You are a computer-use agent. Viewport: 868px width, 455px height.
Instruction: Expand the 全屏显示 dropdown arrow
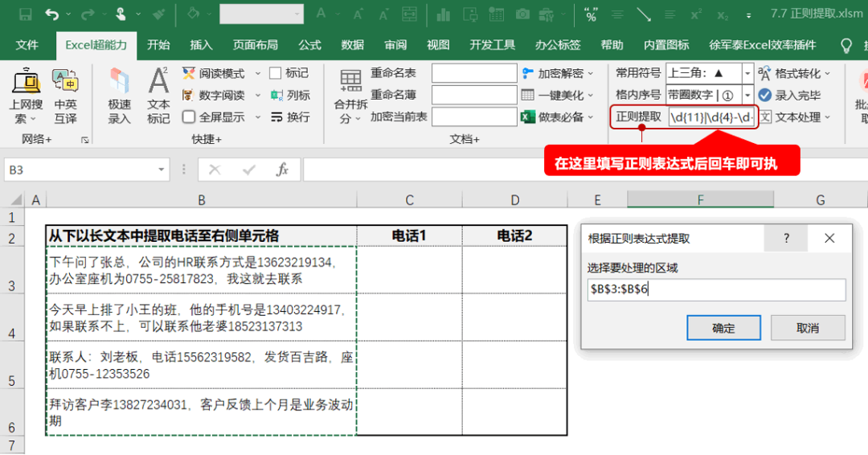coord(257,117)
